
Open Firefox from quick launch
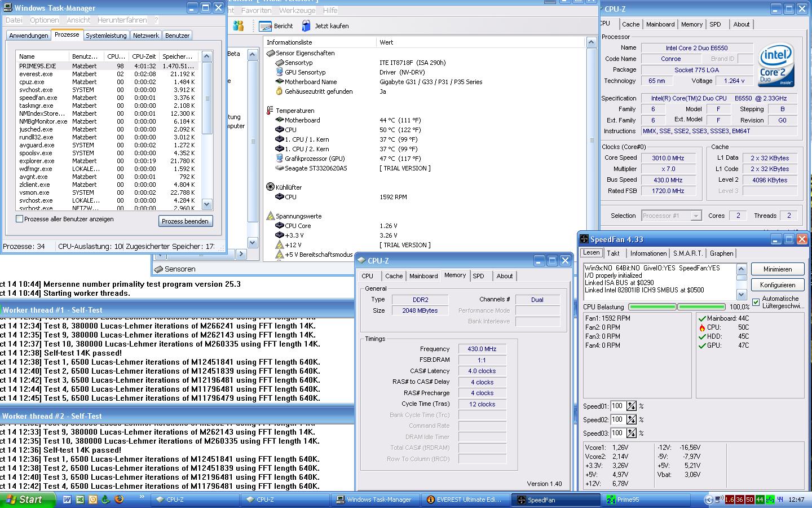[118, 500]
